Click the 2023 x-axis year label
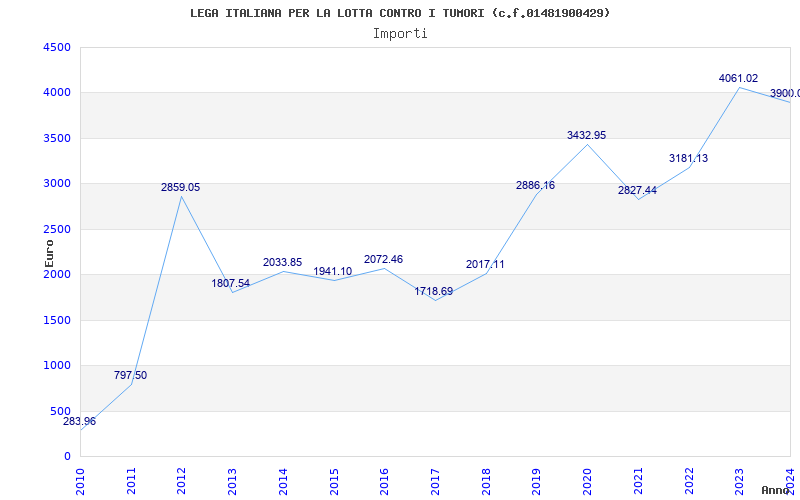Image resolution: width=800 pixels, height=500 pixels. click(739, 482)
